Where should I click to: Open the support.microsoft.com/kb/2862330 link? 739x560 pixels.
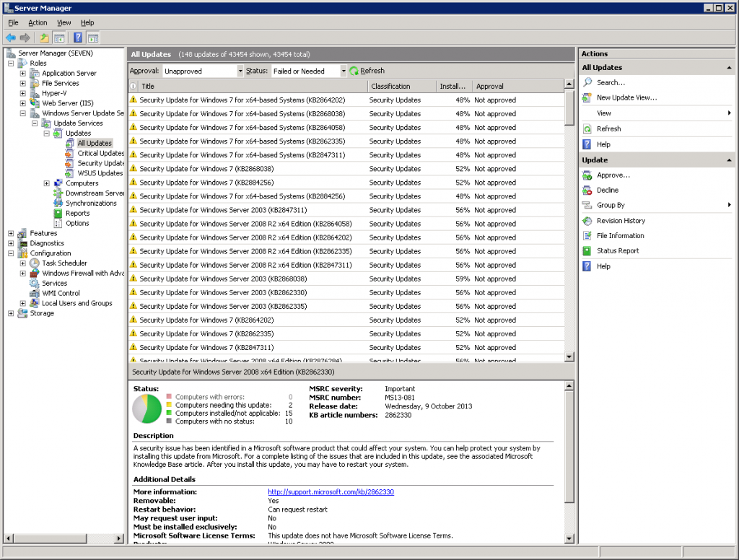[x=331, y=491]
